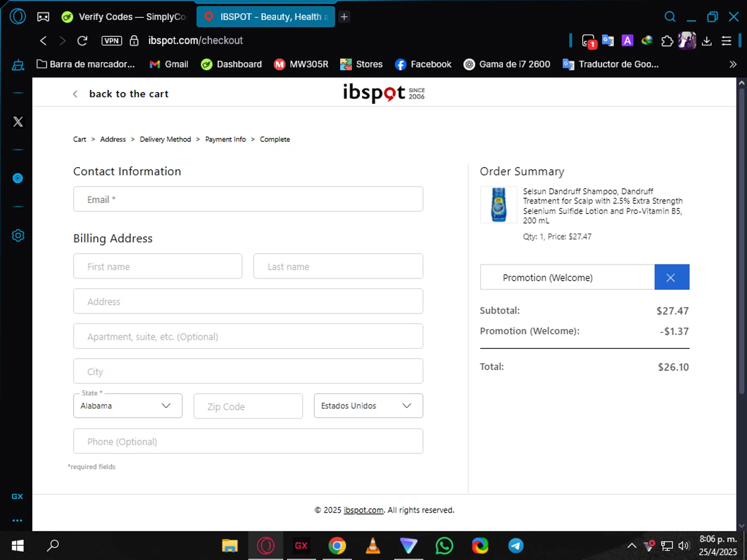747x560 pixels.
Task: Launch Google Chrome from taskbar
Action: 337,546
